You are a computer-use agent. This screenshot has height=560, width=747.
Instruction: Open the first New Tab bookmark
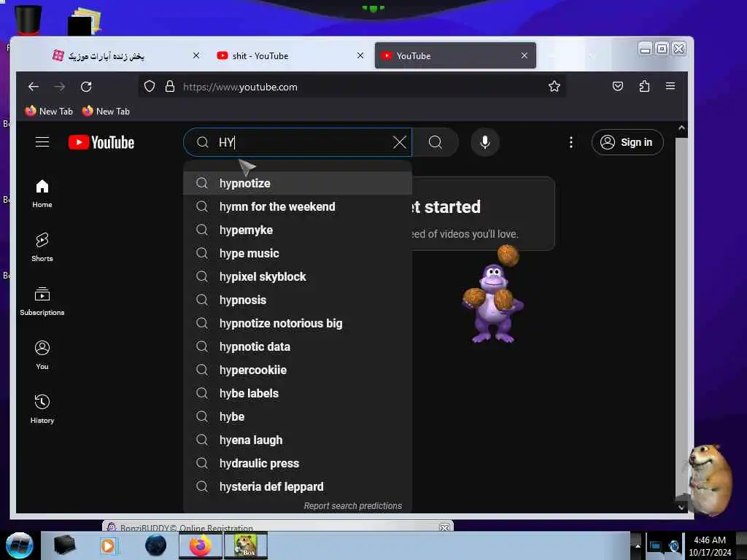click(x=49, y=111)
